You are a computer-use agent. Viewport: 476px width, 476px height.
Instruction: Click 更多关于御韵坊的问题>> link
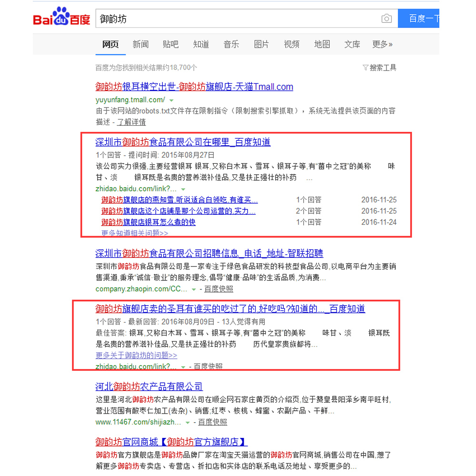(136, 355)
